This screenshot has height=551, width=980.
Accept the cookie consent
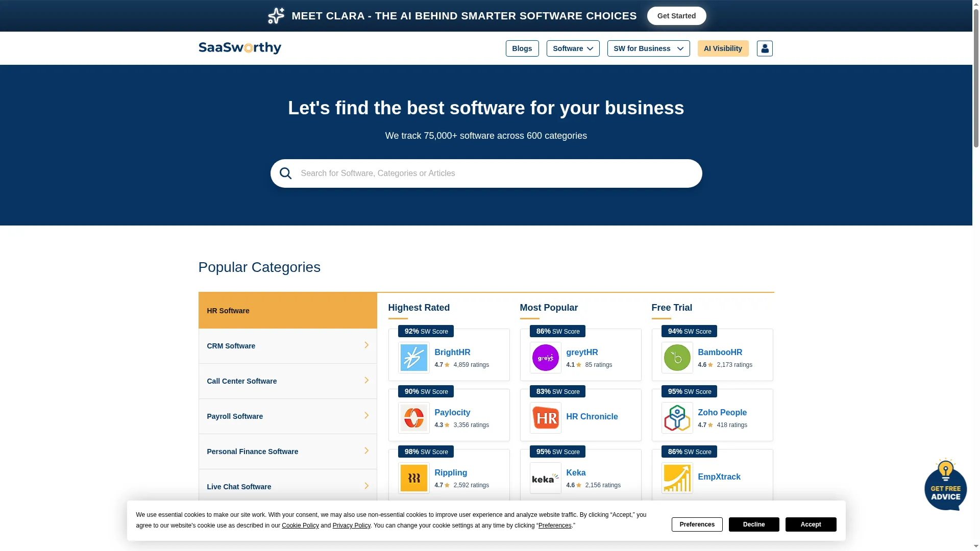pos(811,524)
